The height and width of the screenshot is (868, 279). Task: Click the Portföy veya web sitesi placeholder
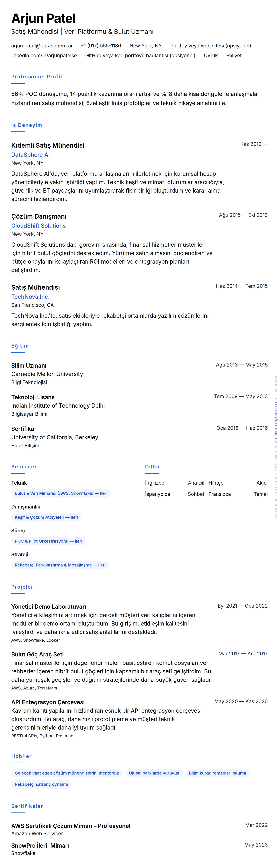tap(210, 46)
